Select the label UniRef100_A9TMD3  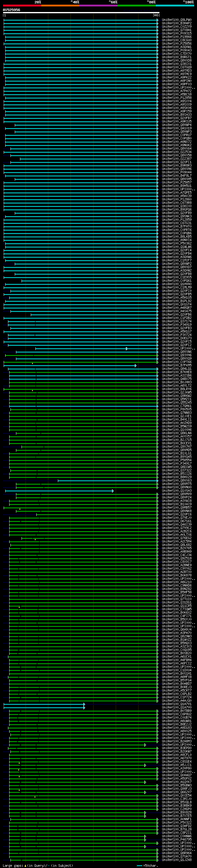coord(177,71)
